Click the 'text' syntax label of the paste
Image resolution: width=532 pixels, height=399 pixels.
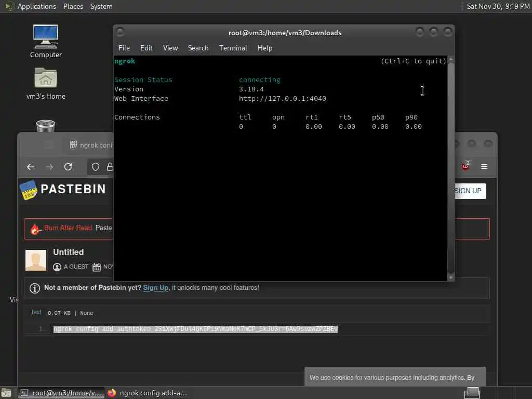(x=37, y=312)
